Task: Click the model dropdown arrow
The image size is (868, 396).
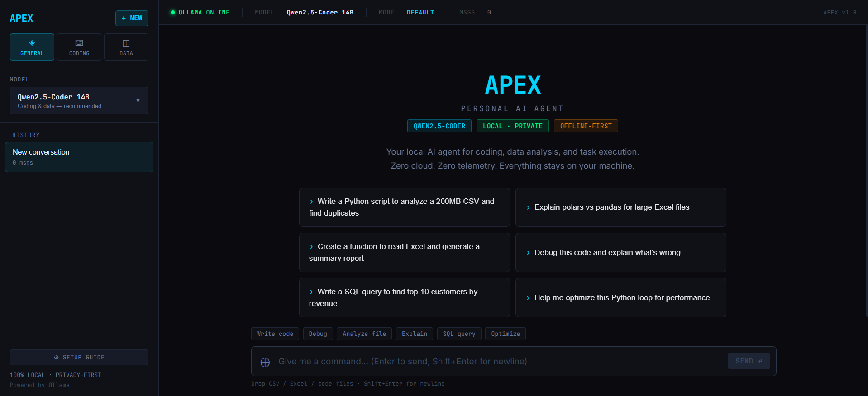Action: 138,100
